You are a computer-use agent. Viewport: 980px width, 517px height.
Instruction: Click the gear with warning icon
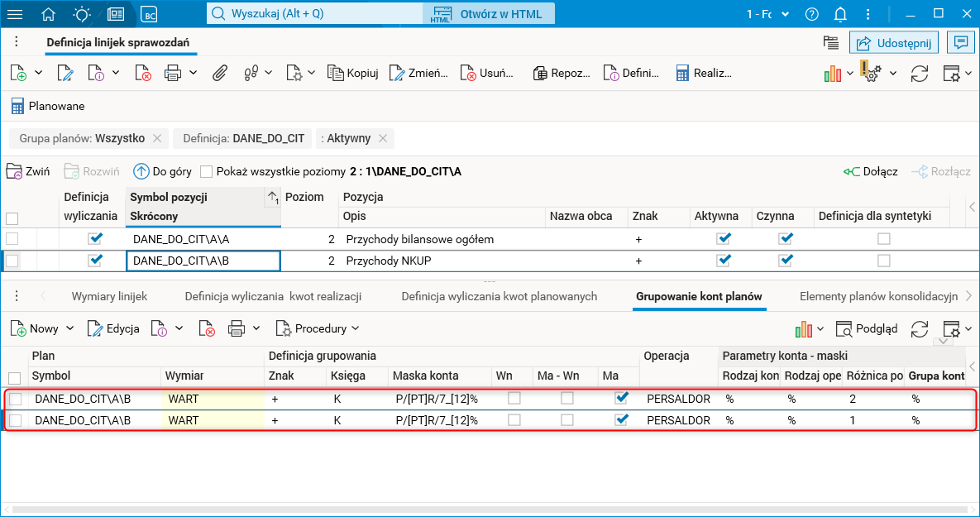(871, 71)
